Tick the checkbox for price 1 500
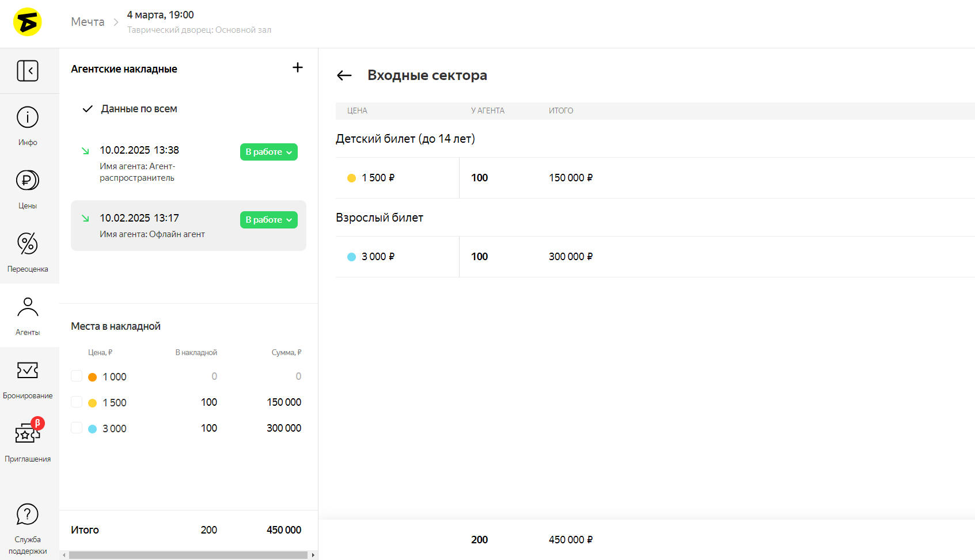This screenshot has height=560, width=975. pos(77,402)
